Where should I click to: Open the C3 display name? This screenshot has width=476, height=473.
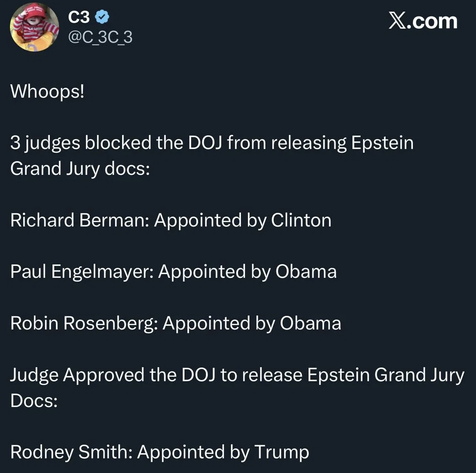(x=79, y=17)
